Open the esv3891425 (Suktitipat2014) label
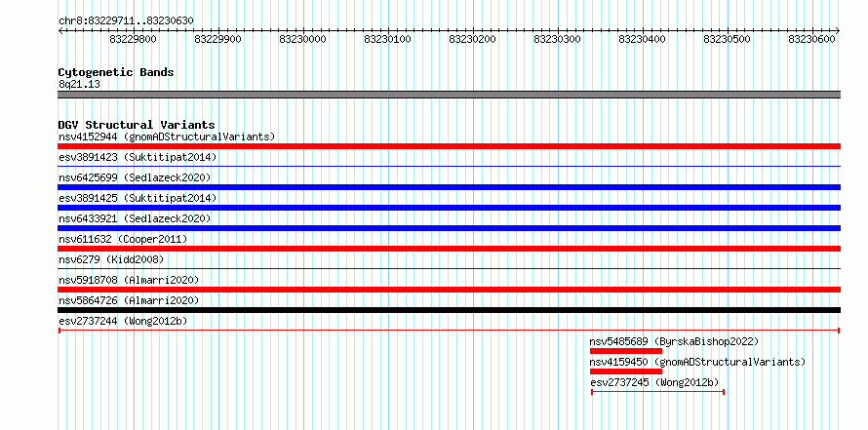The height and width of the screenshot is (430, 868). [138, 198]
